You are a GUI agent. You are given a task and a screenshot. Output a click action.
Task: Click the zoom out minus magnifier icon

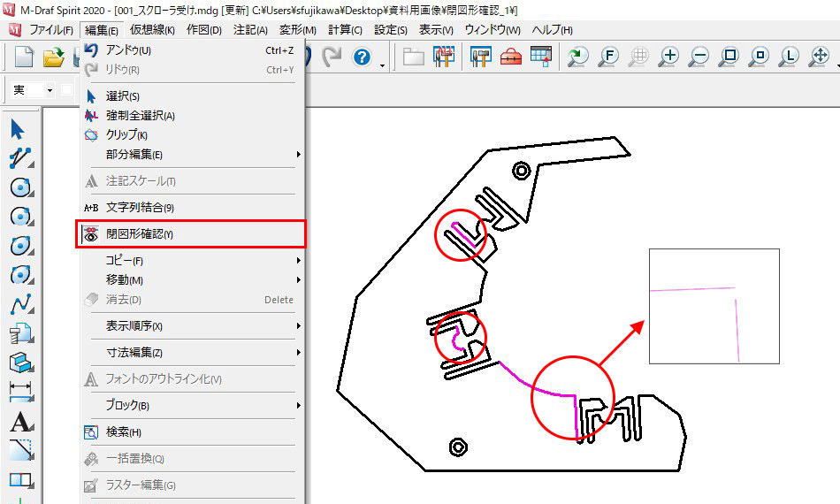(699, 57)
